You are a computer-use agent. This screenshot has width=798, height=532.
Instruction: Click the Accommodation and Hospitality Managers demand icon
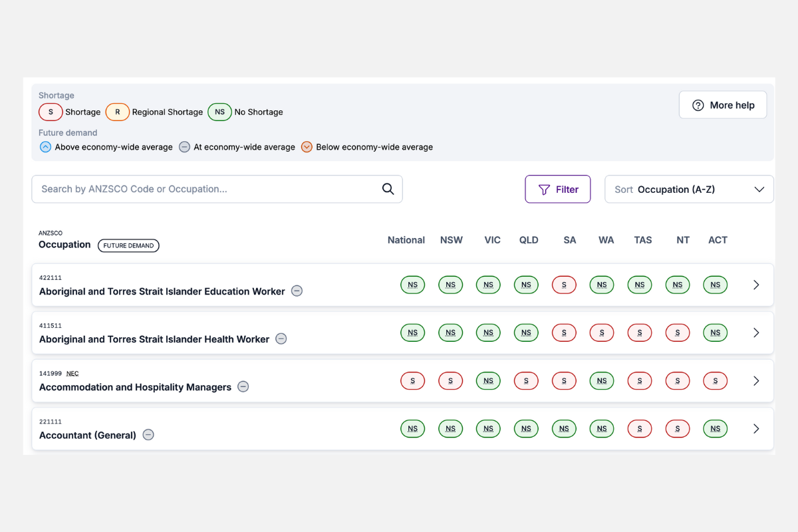(243, 387)
